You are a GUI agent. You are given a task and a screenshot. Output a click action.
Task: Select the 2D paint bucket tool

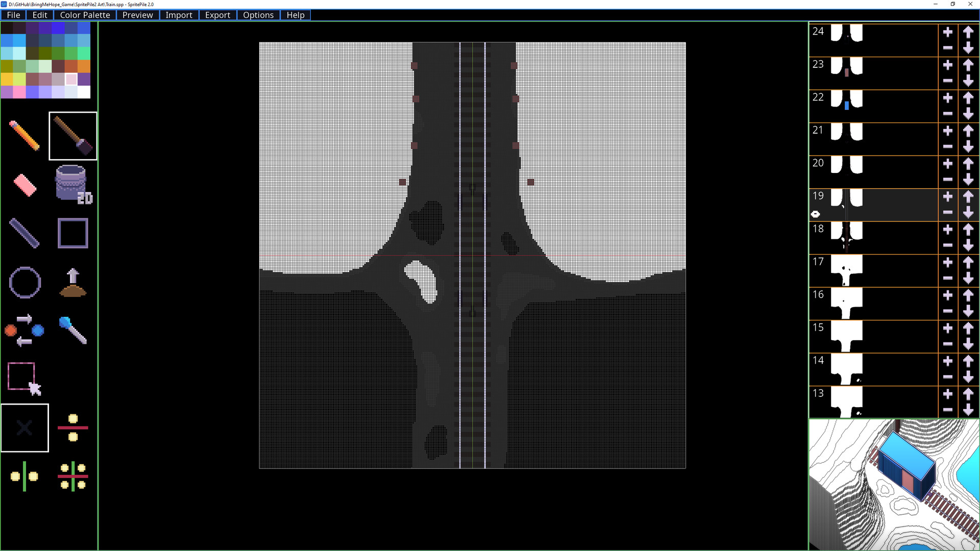(x=73, y=184)
